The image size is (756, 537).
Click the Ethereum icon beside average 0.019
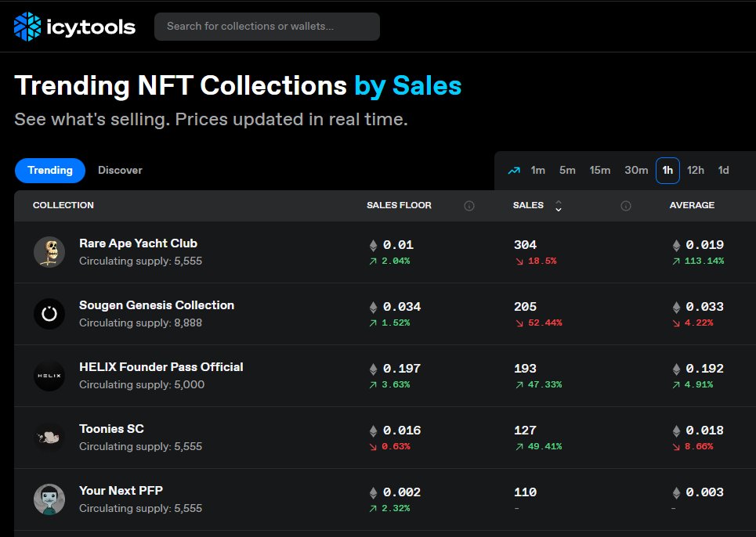click(x=676, y=246)
